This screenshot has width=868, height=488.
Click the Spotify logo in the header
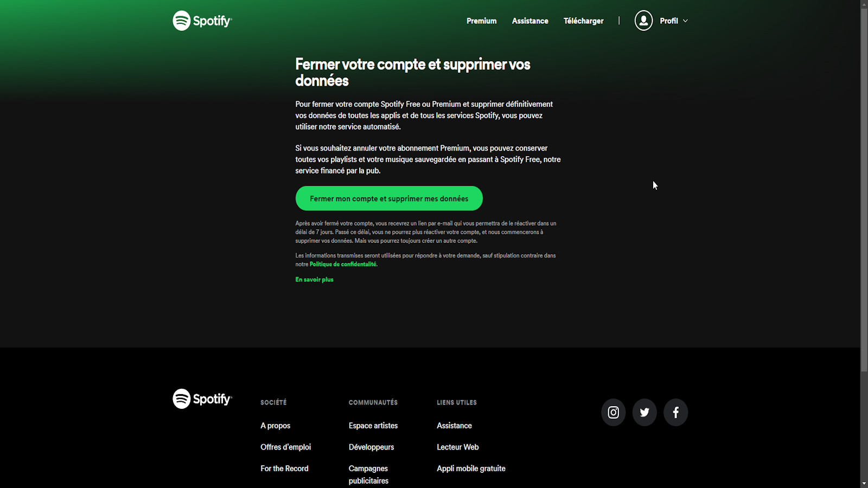coord(201,21)
